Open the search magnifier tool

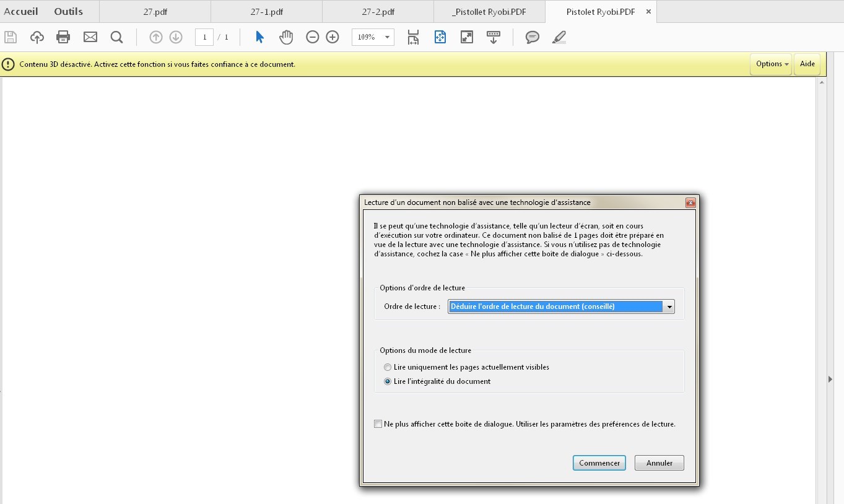tap(116, 37)
